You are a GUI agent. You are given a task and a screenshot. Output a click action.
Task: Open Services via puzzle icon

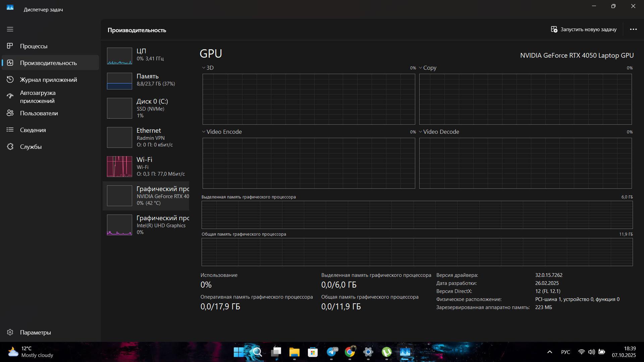(10, 146)
